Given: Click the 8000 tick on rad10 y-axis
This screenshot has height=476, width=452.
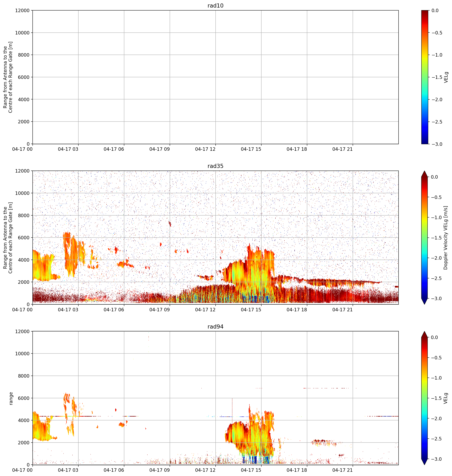Looking at the screenshot, I should click(x=24, y=55).
